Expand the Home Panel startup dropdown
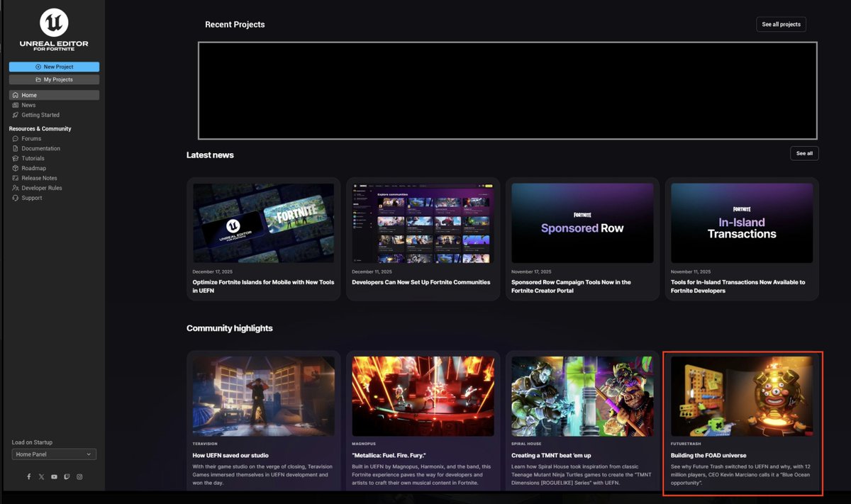 click(54, 454)
